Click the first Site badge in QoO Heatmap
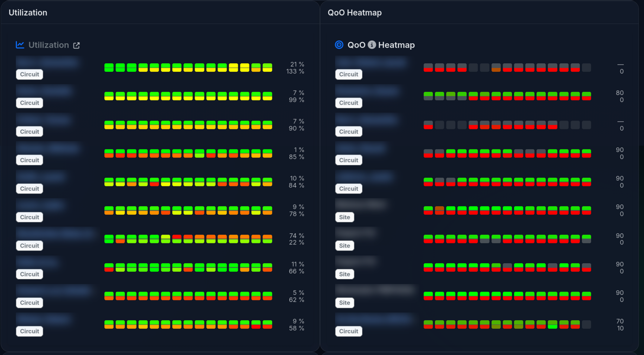This screenshot has width=644, height=355. 344,217
